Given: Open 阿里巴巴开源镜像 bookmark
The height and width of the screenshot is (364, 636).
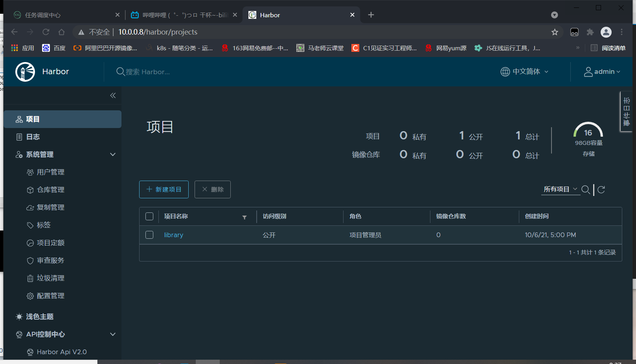Looking at the screenshot, I should (105, 48).
